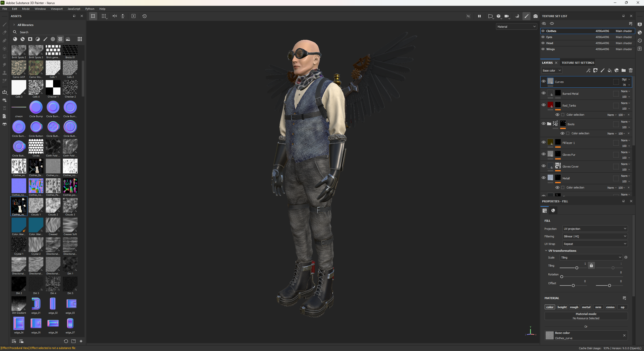Add a fill layer using the bucket icon
Screen dimensions: 644x351
pyautogui.click(x=609, y=71)
